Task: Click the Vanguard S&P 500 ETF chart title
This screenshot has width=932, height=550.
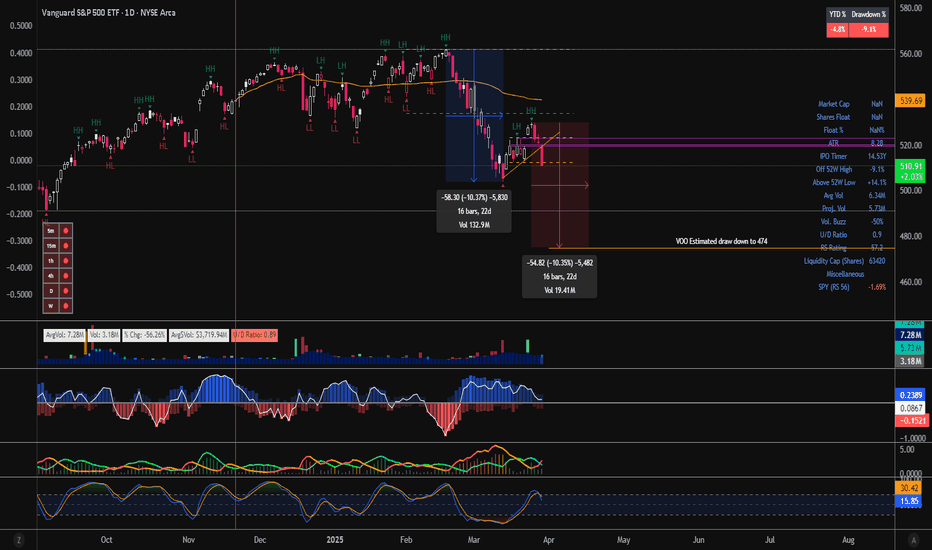Action: [x=108, y=12]
